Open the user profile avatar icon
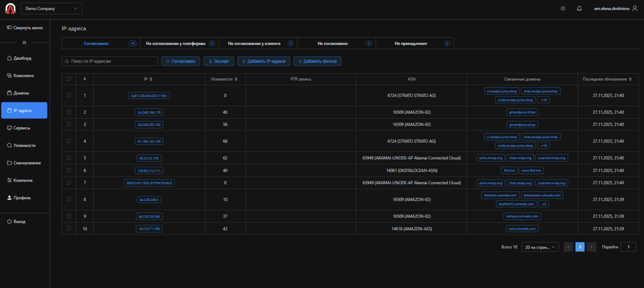This screenshot has width=644, height=288. pos(635,8)
